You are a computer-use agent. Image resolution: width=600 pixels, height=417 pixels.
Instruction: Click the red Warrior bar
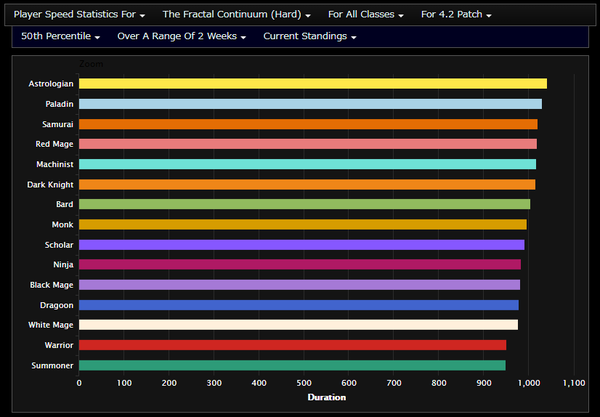click(293, 345)
